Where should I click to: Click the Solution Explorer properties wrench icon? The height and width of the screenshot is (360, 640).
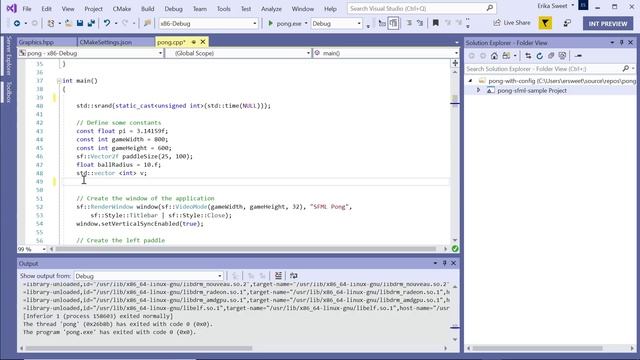578,56
